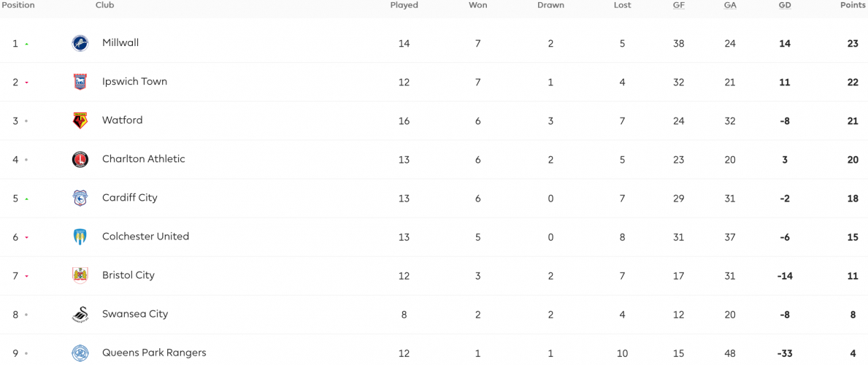The height and width of the screenshot is (365, 868).
Task: Click the Ipswich Town club badge
Action: 80,82
